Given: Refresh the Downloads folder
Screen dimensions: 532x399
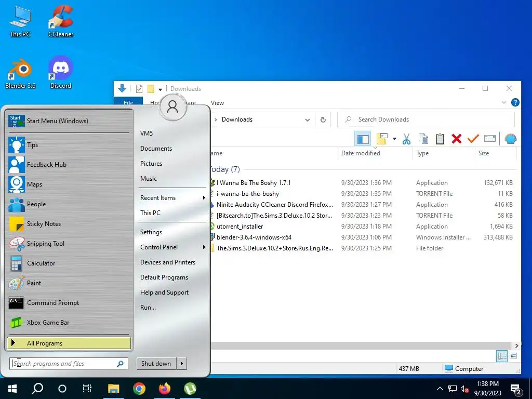Looking at the screenshot, I should [x=323, y=120].
